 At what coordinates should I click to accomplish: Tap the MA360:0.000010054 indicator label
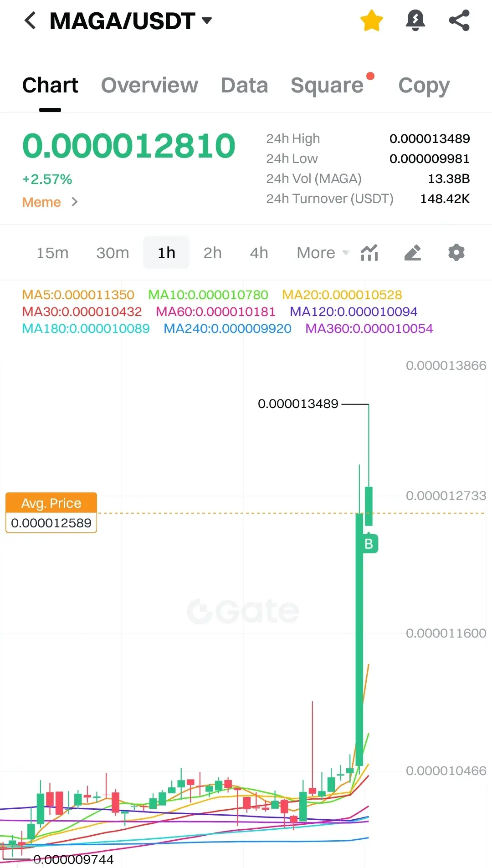point(369,328)
